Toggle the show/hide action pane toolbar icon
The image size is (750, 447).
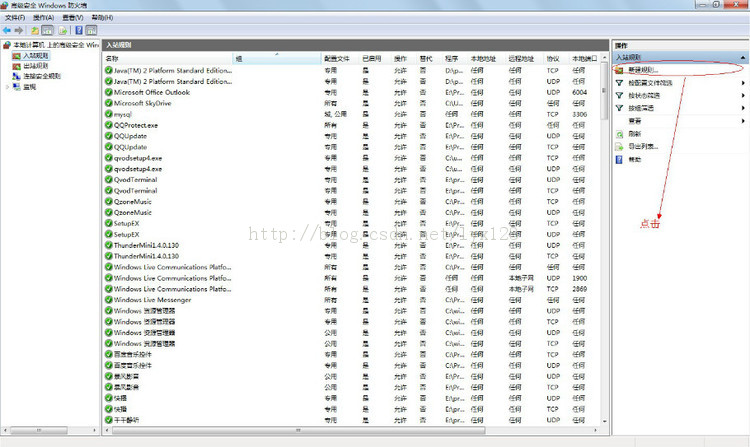pos(91,30)
